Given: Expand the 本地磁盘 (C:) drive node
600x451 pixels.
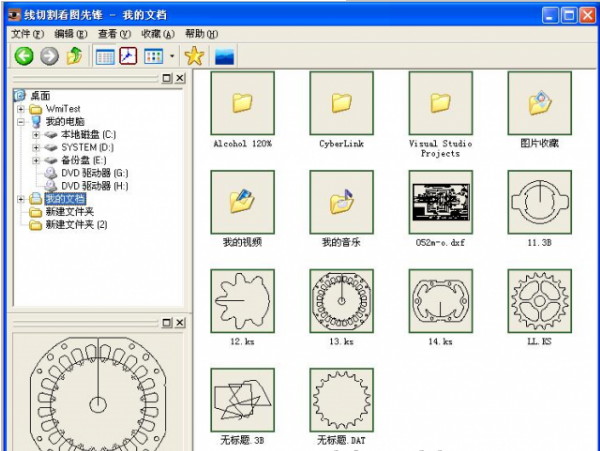Looking at the screenshot, I should pyautogui.click(x=36, y=134).
